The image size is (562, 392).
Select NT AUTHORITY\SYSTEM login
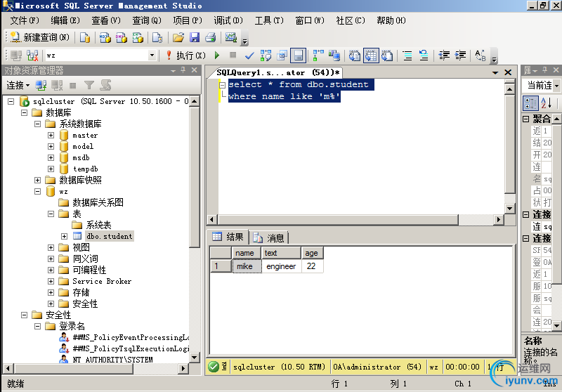click(112, 360)
